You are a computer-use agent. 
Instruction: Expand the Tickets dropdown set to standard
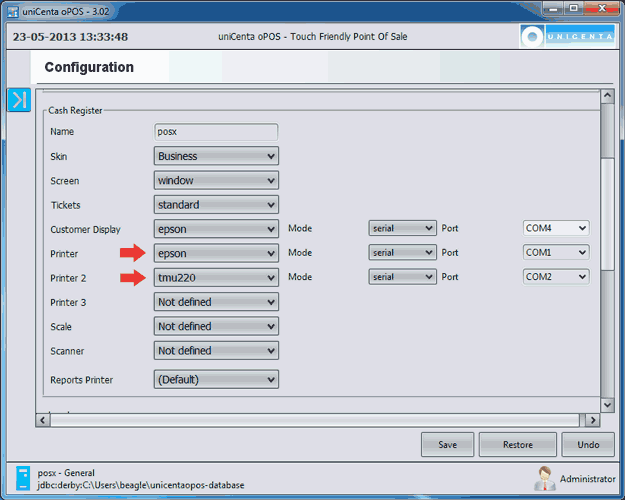tap(216, 205)
